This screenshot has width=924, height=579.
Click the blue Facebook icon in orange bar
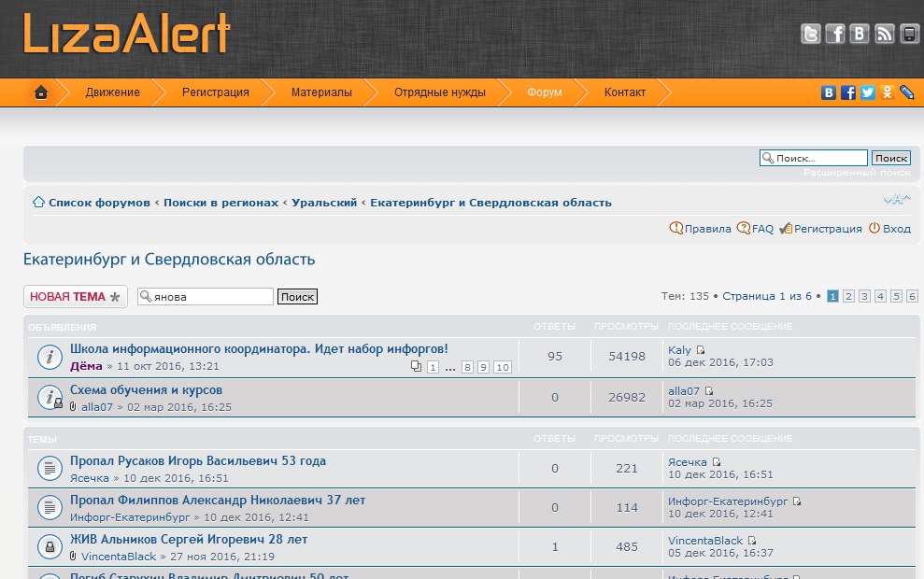(x=848, y=92)
